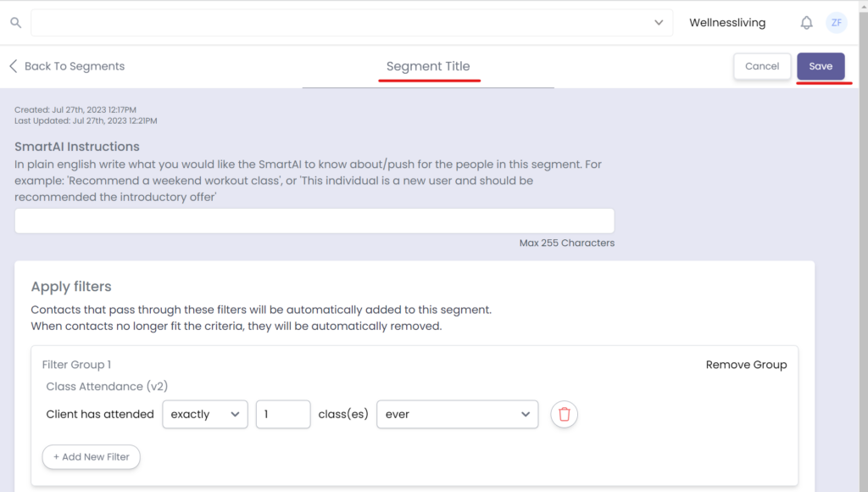The image size is (868, 492).
Task: Click into the top search field
Action: 339,23
